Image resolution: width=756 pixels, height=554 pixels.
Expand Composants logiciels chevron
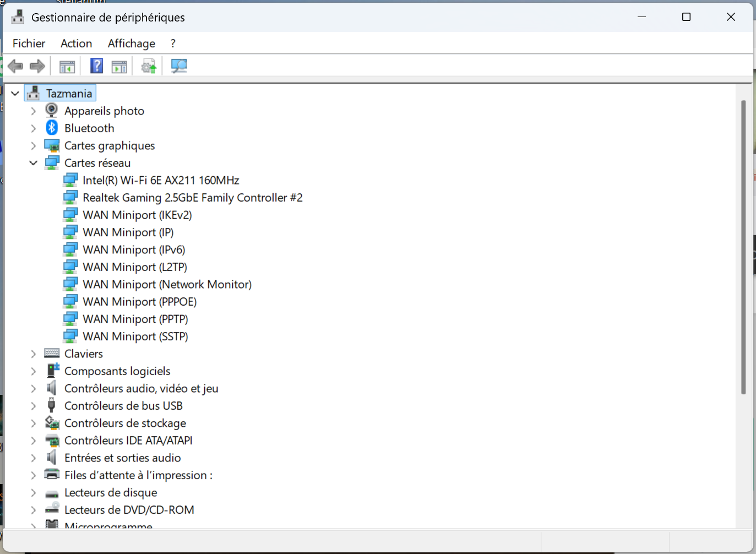(33, 372)
